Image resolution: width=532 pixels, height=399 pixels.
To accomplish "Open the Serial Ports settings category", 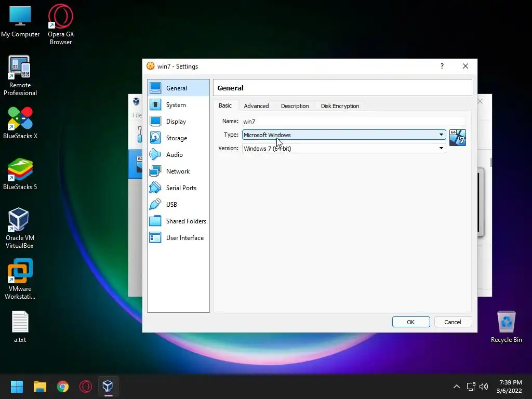I will [179, 188].
